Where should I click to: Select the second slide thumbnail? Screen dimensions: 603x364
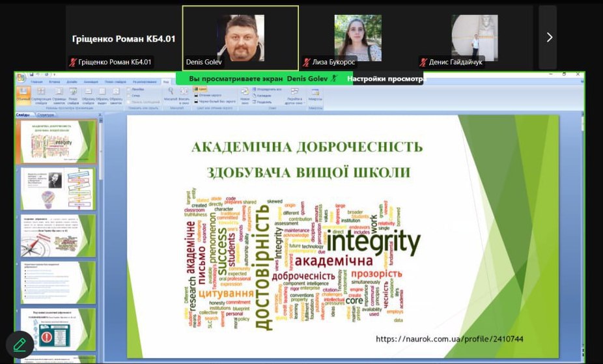coord(57,189)
